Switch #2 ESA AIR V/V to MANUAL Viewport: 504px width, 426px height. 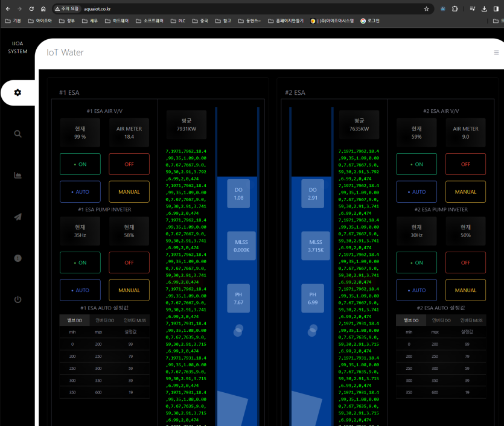tap(465, 192)
